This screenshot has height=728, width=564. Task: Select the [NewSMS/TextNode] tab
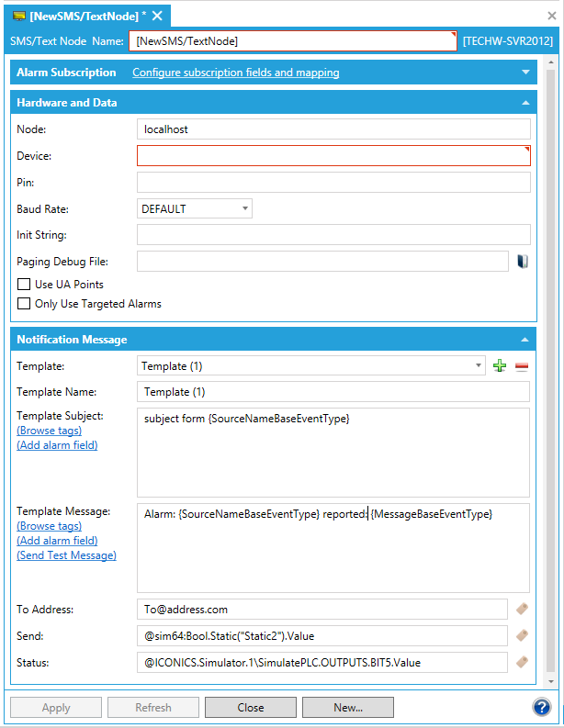click(83, 16)
